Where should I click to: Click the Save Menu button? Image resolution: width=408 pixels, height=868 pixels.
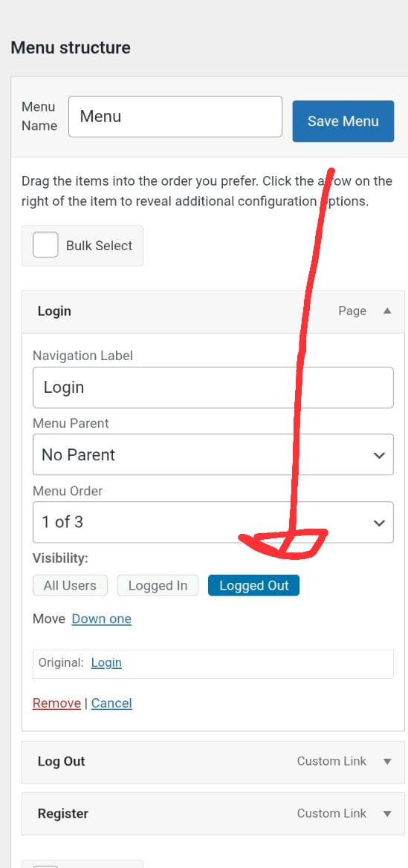pos(343,121)
